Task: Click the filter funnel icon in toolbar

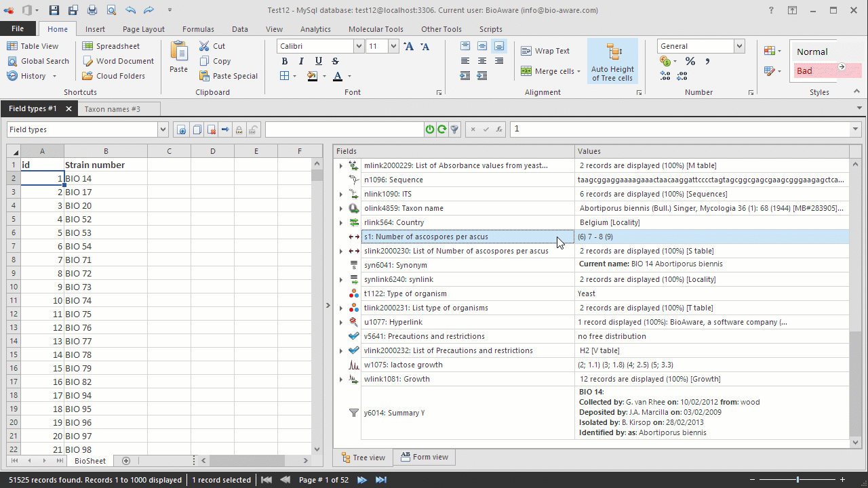Action: [454, 129]
